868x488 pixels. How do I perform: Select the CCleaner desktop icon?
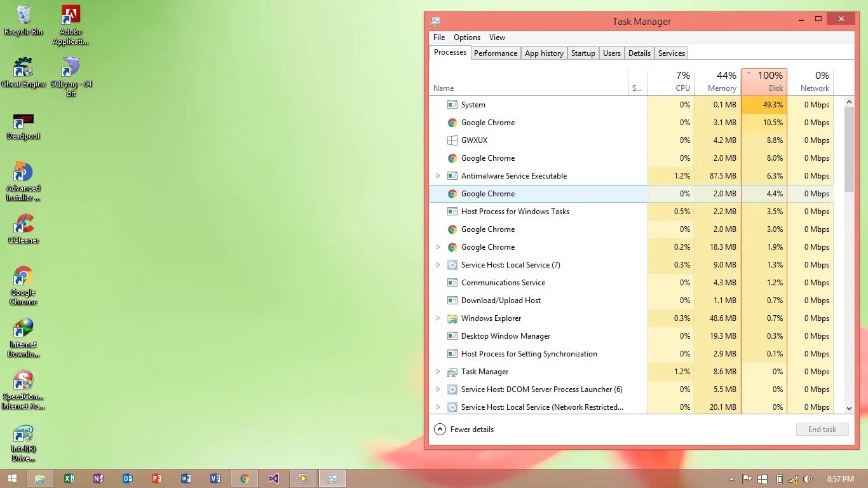24,229
